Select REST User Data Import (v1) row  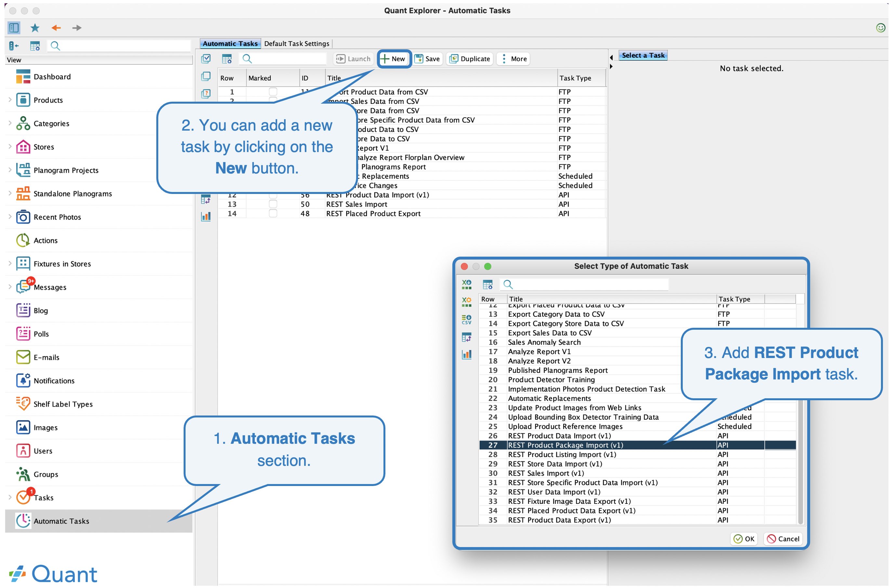coord(638,492)
